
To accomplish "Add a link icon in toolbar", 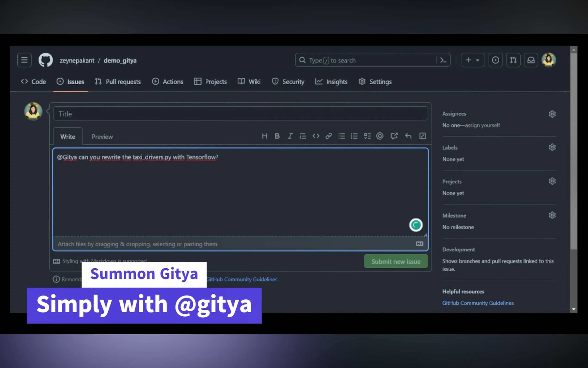I will coord(329,136).
